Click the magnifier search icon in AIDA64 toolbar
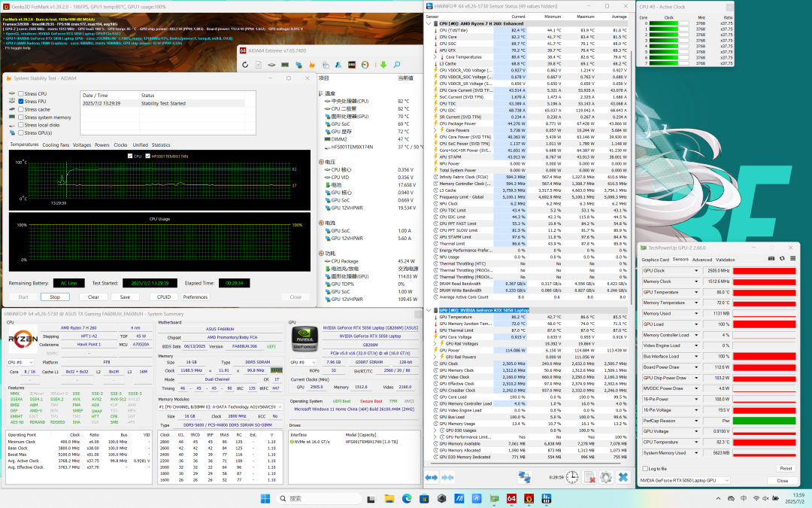Screen dimensions: 812x508 coord(397,65)
